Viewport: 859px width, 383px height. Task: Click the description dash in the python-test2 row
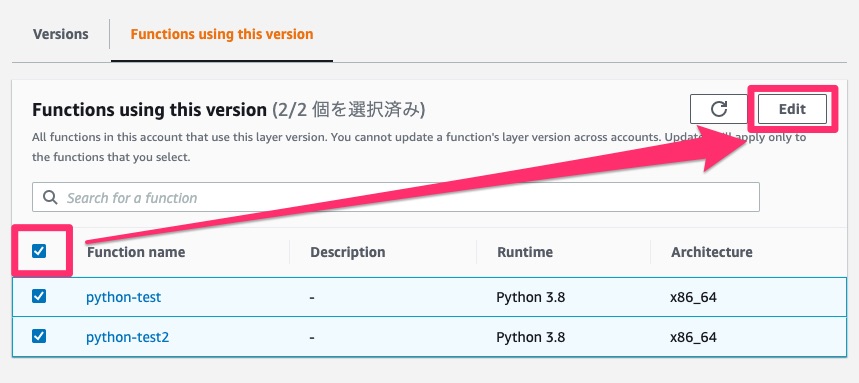click(312, 338)
